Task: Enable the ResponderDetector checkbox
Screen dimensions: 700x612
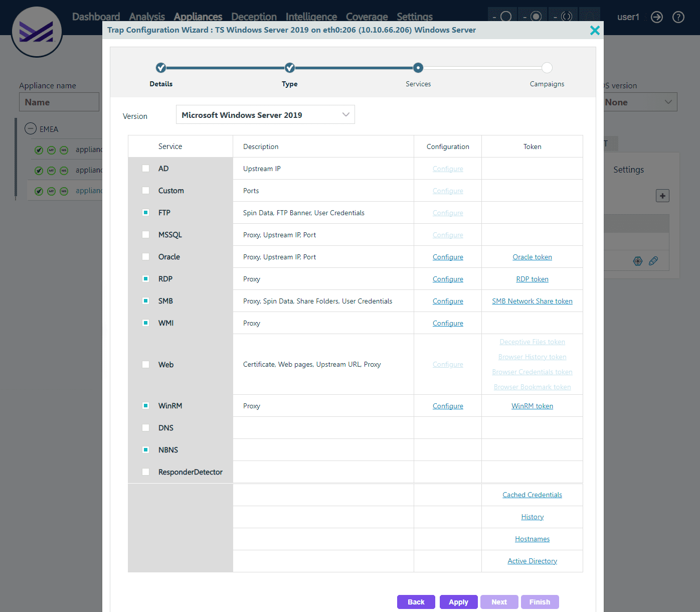Action: tap(145, 472)
